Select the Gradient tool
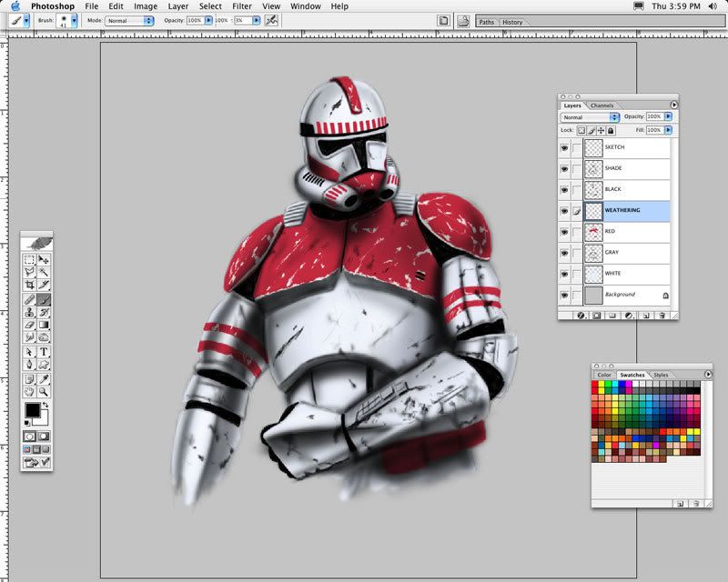The width and height of the screenshot is (728, 582). click(x=44, y=325)
